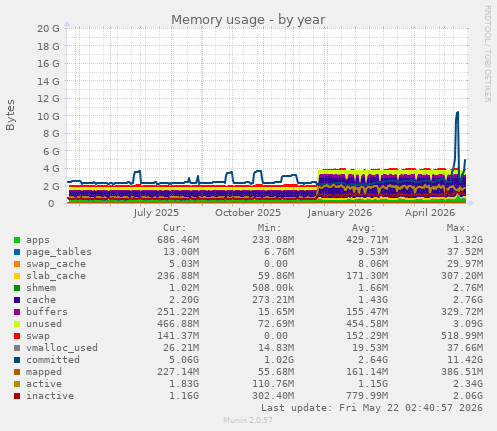The height and width of the screenshot is (431, 497).
Task: Click the 'swap_cache' legend label
Action: [x=56, y=264]
